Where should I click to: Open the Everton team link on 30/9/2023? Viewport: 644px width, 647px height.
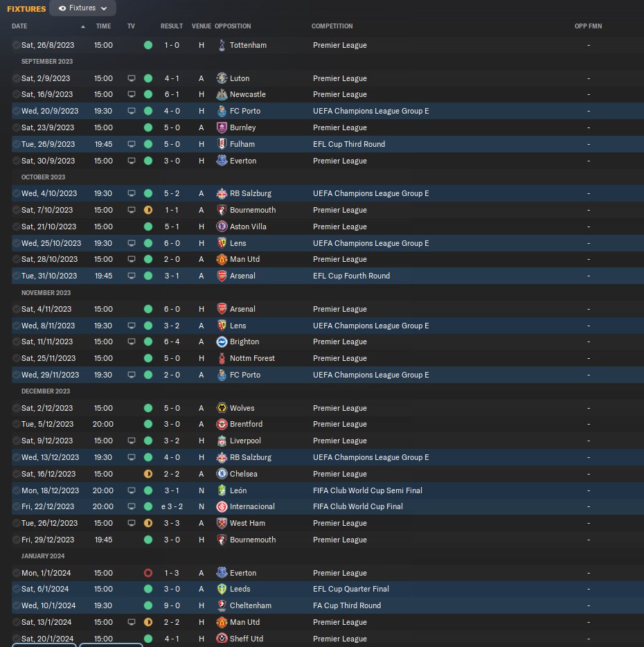(x=243, y=161)
